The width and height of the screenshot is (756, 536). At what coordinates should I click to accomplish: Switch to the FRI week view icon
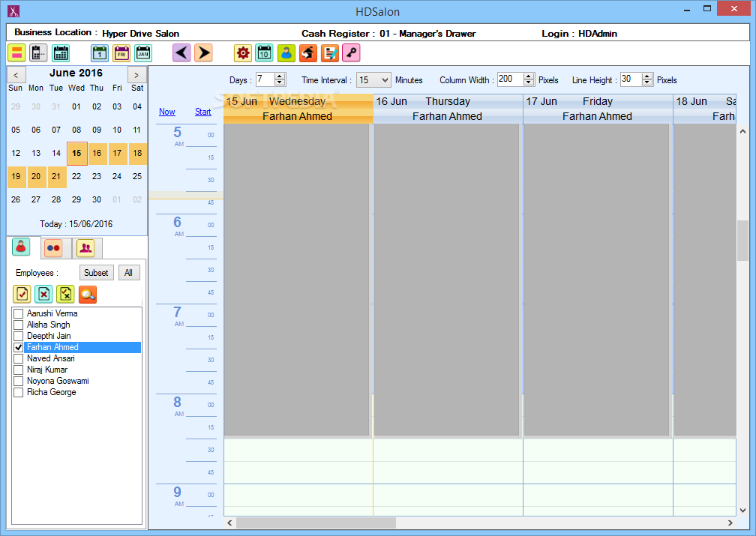click(121, 53)
